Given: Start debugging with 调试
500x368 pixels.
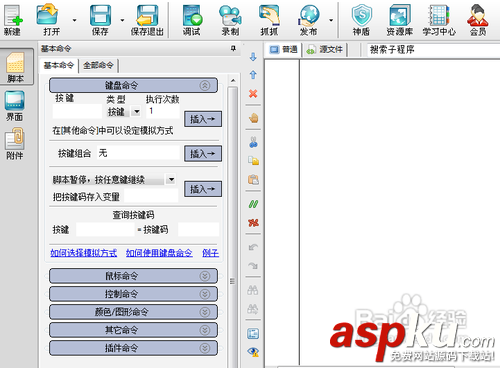Looking at the screenshot, I should tap(192, 20).
